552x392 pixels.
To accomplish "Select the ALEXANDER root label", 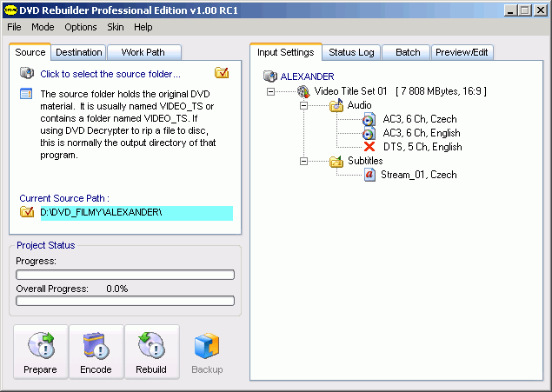I will click(308, 76).
